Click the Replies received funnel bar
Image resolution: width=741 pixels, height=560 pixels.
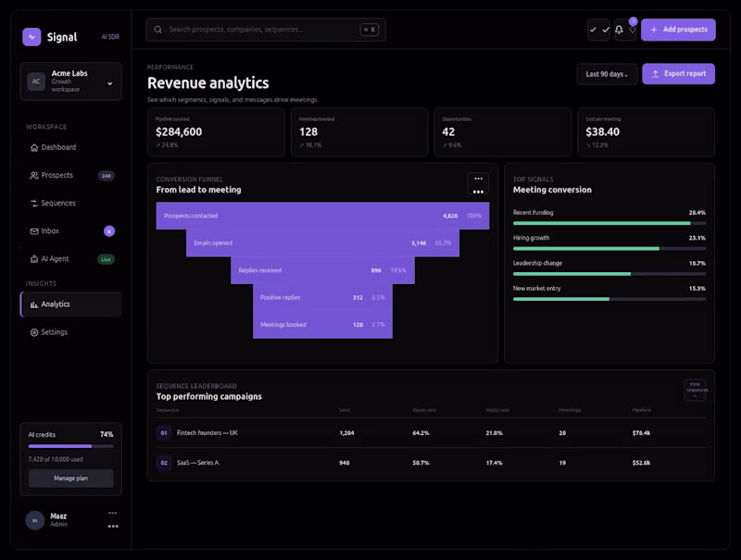pyautogui.click(x=322, y=270)
